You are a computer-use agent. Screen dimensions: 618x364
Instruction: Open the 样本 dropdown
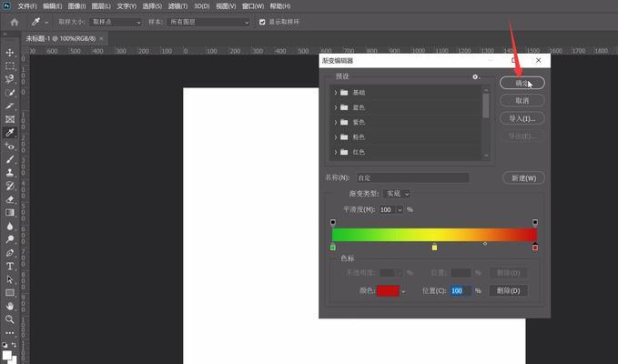[x=208, y=22]
